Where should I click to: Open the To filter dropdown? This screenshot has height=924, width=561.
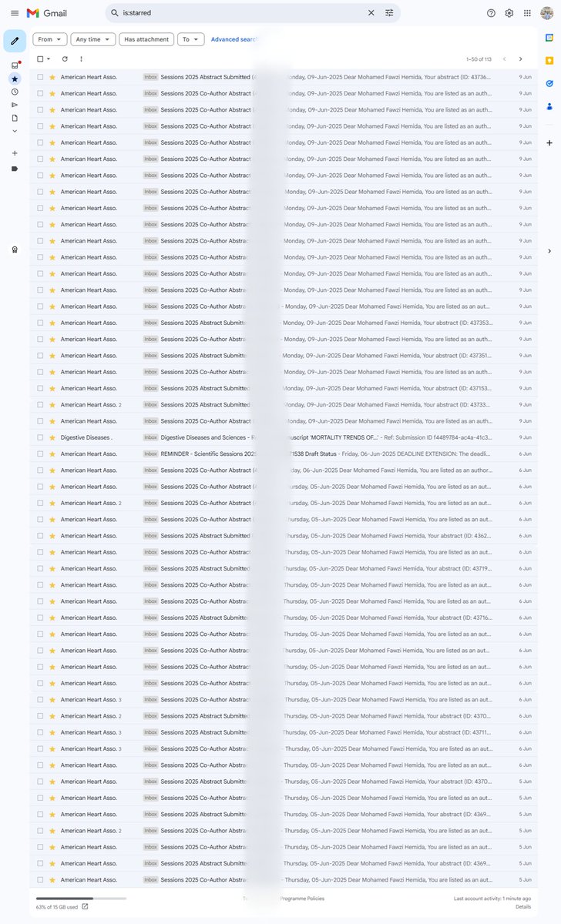(190, 39)
